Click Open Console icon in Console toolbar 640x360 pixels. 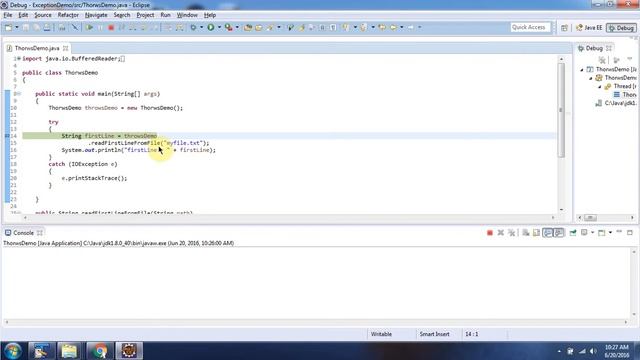coord(602,233)
